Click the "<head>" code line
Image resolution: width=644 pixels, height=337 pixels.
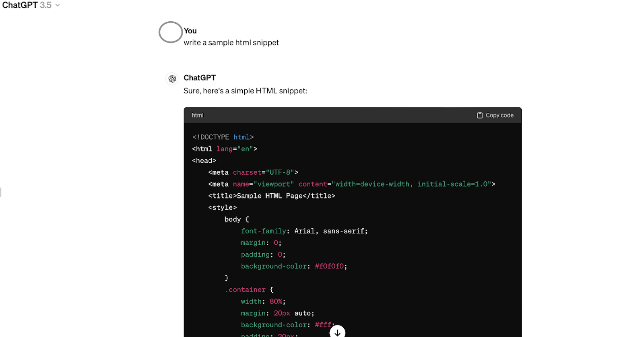pos(204,161)
